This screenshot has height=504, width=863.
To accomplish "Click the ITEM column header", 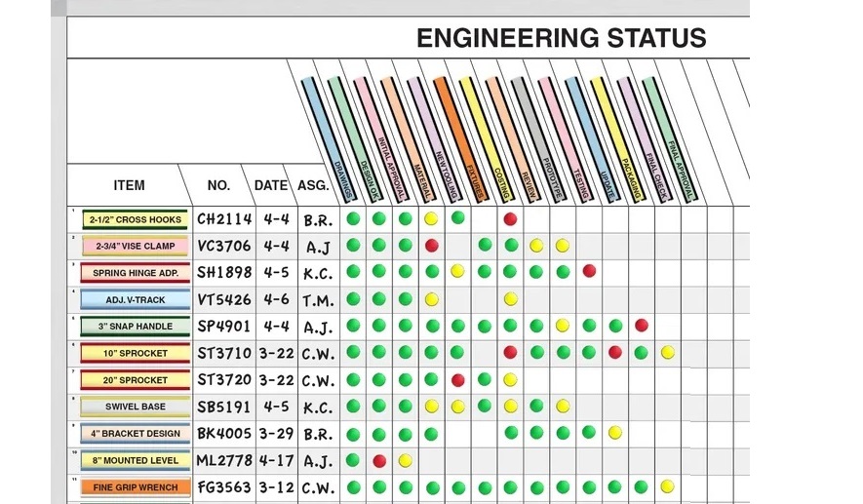I will click(x=129, y=185).
